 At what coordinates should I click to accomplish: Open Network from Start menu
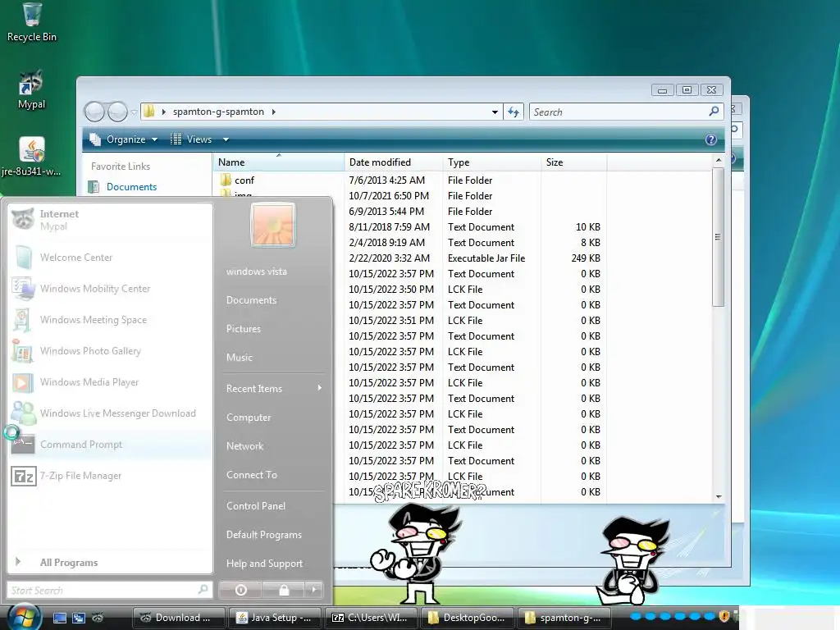click(x=244, y=446)
